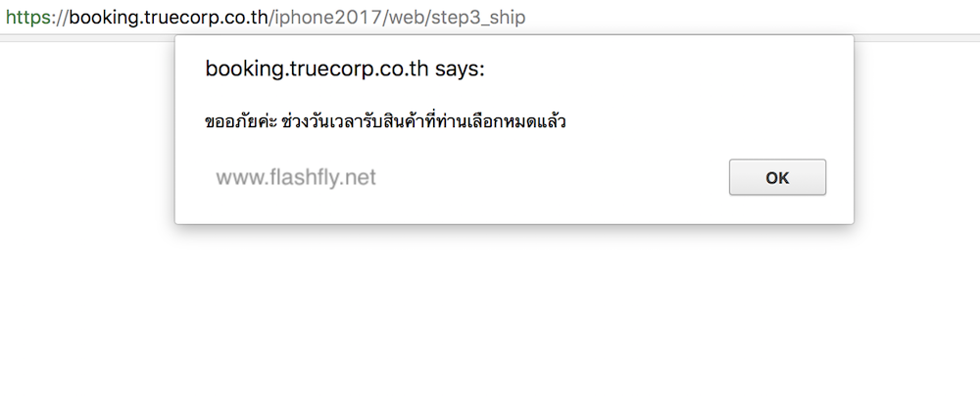Viewport: 980px width, 418px height.
Task: Click the www.flashfly.net watermark text
Action: click(295, 178)
